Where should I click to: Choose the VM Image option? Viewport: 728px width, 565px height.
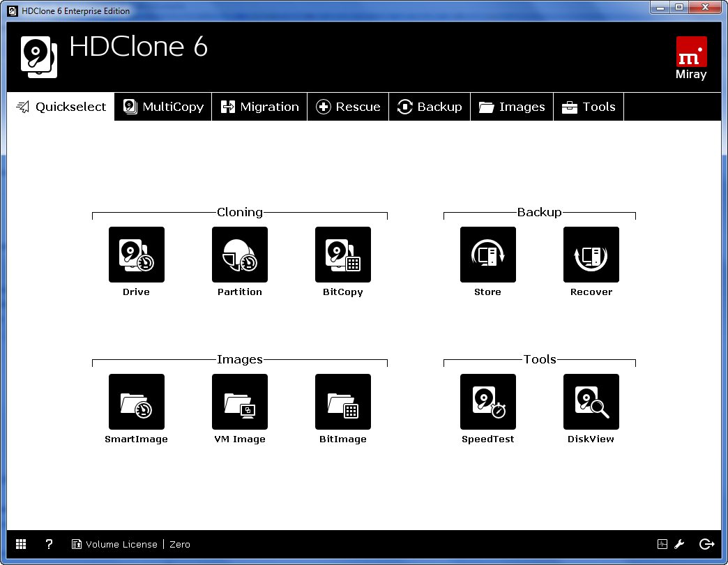tap(239, 402)
